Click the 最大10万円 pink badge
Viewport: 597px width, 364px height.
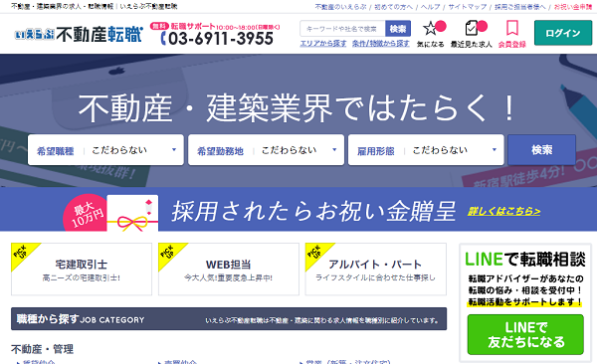(86, 213)
